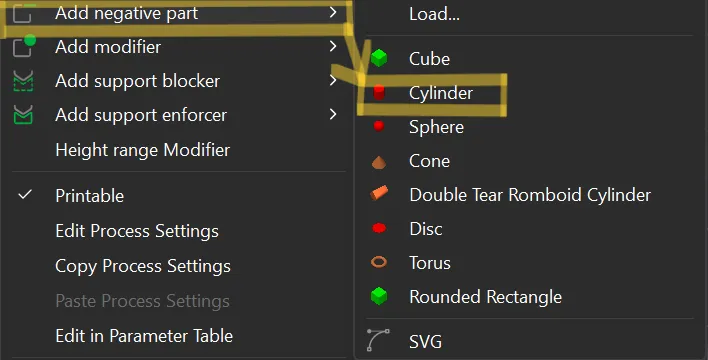The width and height of the screenshot is (708, 360).
Task: Expand the Add modifier submenu arrow
Action: coord(333,46)
